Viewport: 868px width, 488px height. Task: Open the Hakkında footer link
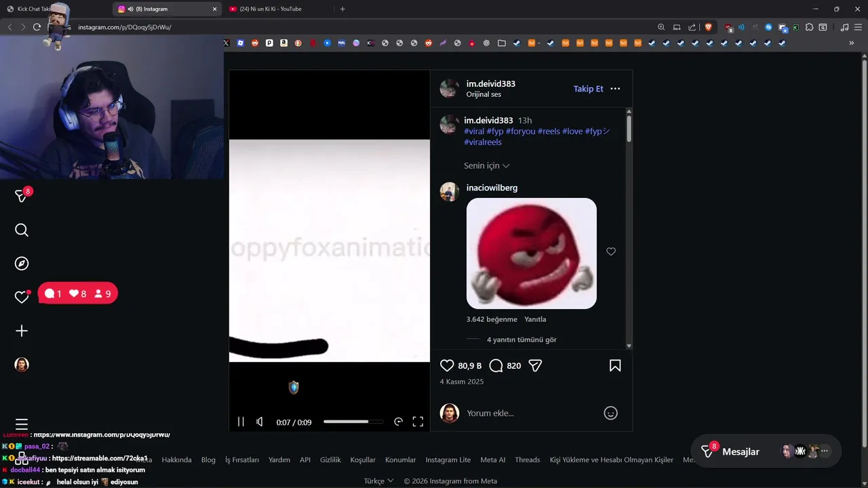point(176,460)
